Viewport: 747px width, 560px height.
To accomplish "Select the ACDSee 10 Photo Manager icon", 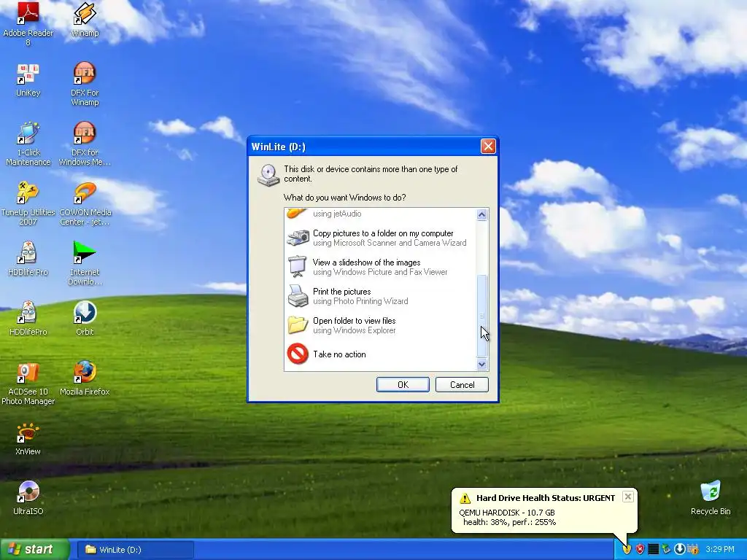I will [28, 384].
